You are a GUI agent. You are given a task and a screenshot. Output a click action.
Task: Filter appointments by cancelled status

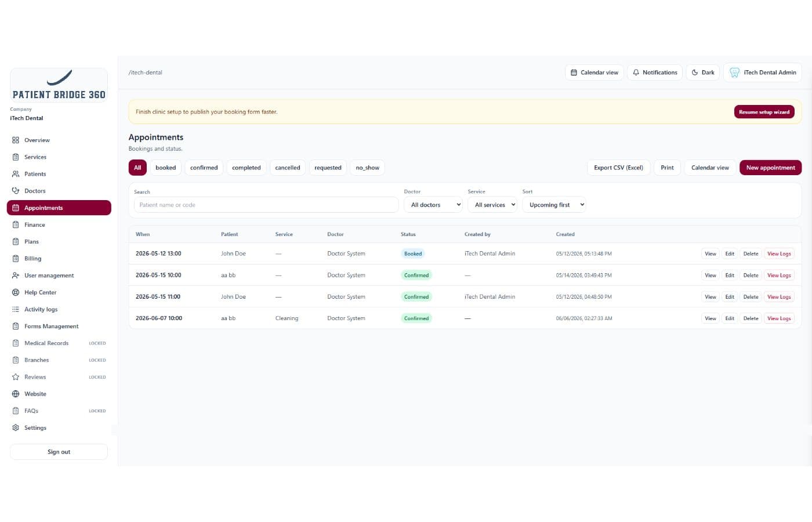coord(288,168)
